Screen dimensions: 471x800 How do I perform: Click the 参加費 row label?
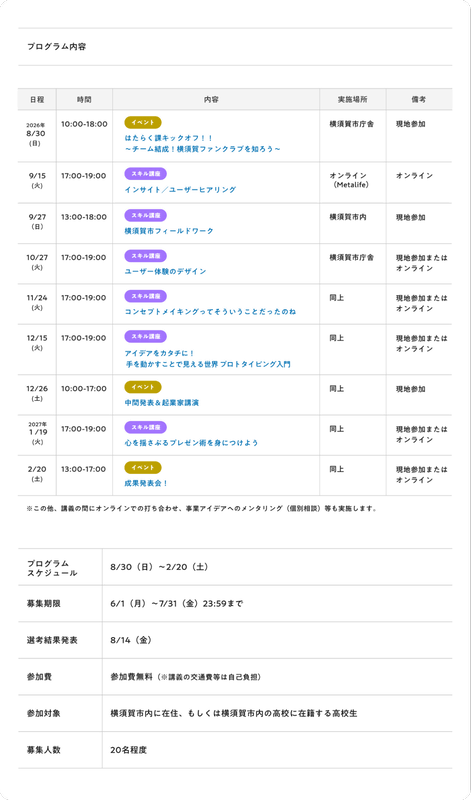(39, 677)
